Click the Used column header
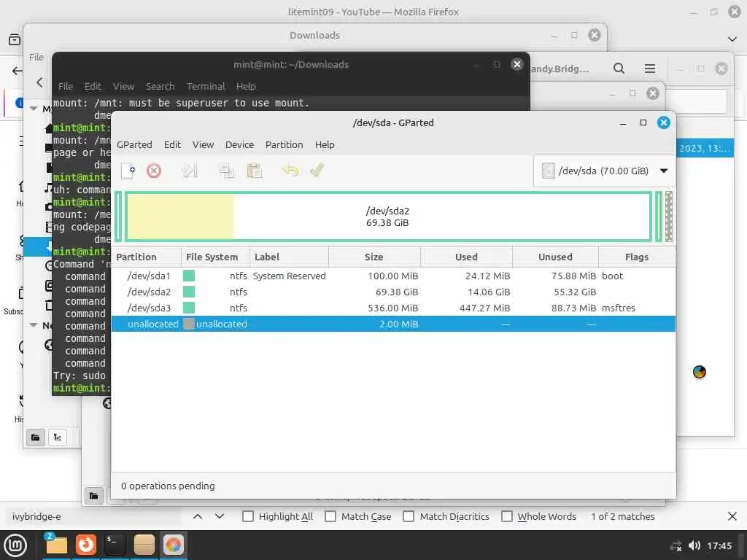Viewport: 747px width, 560px height. pos(466,257)
